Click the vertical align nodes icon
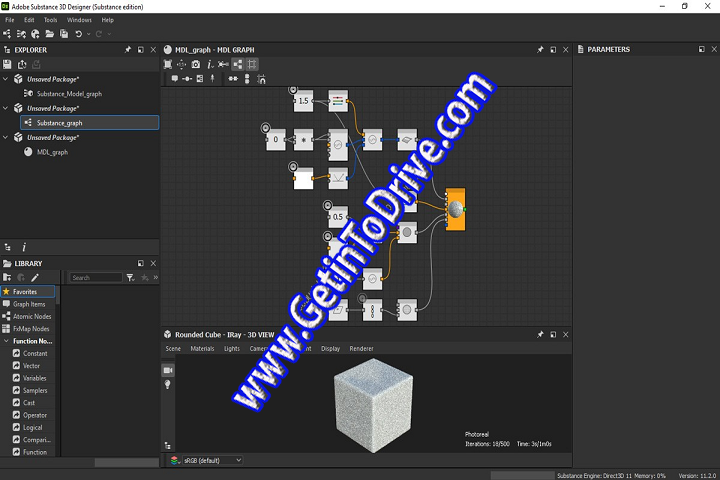 pos(247,79)
